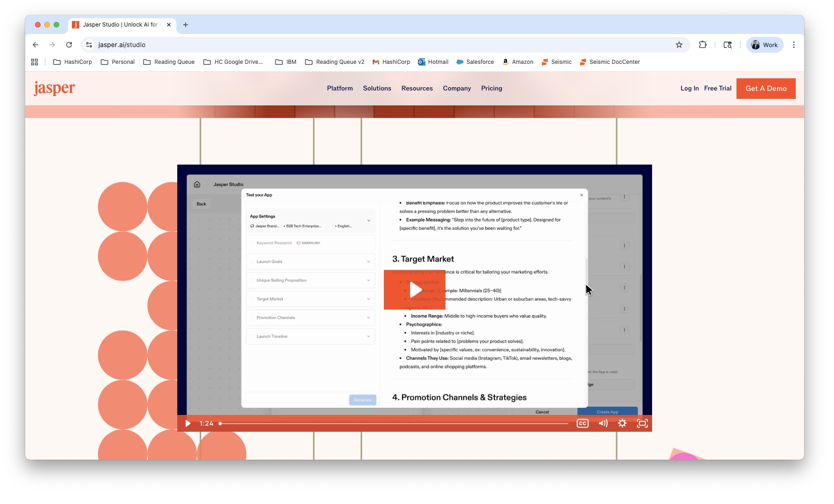This screenshot has height=504, width=834.
Task: Open the Salesforce bookmark
Action: pos(475,62)
